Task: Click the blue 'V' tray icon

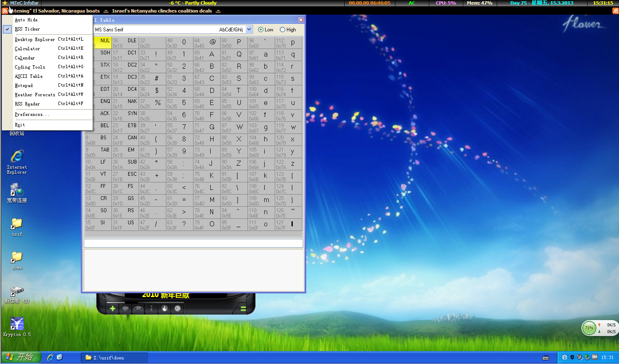Action: coord(565,357)
